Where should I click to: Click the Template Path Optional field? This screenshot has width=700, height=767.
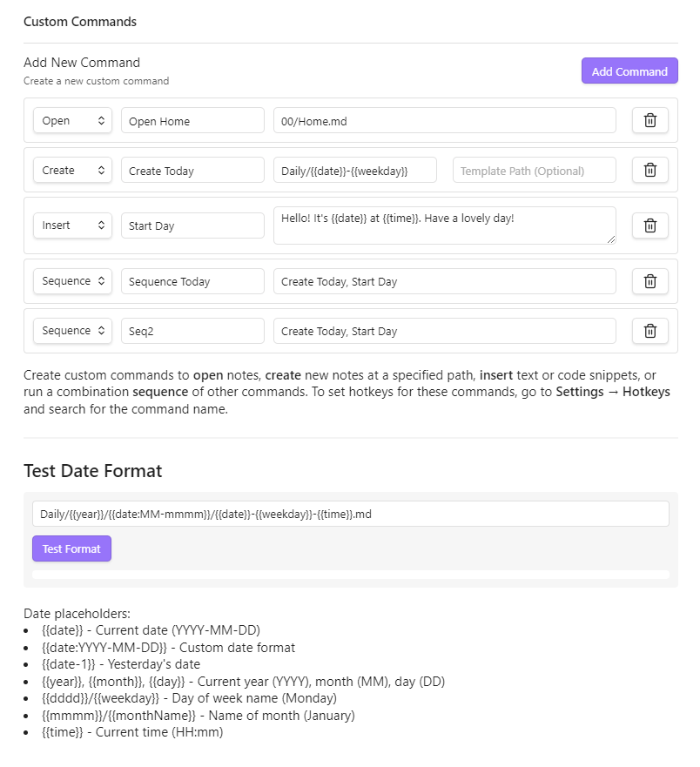(533, 170)
